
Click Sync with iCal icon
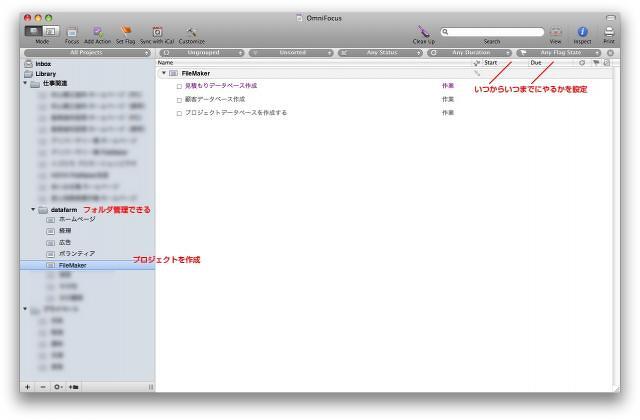click(157, 32)
